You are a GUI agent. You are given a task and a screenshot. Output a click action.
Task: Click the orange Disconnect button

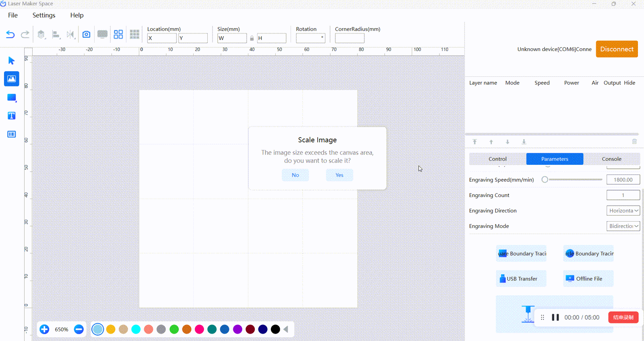(x=617, y=49)
